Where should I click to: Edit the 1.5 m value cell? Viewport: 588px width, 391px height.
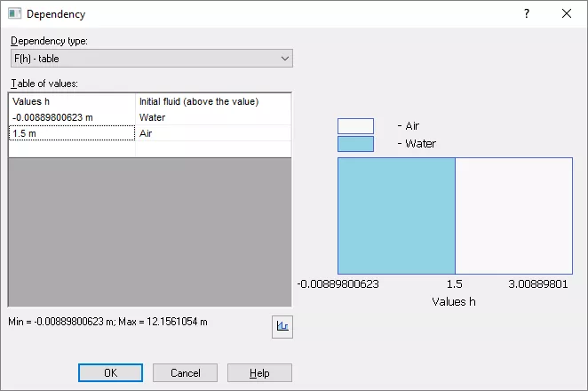pyautogui.click(x=71, y=132)
